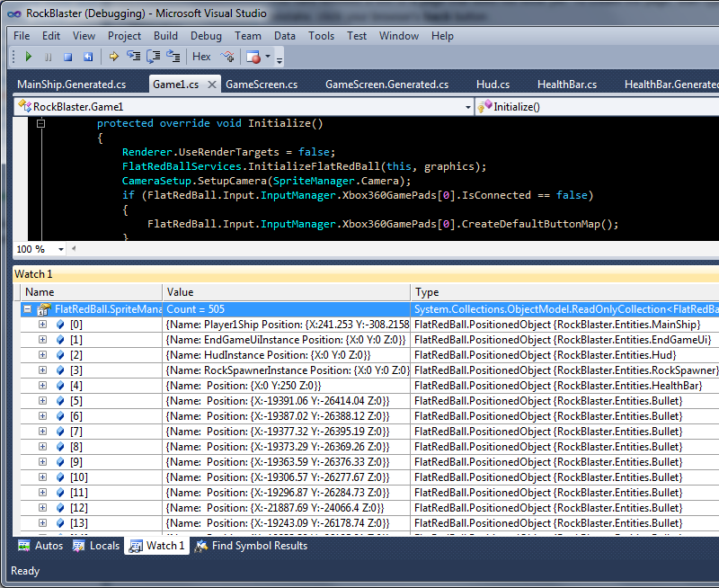Image resolution: width=719 pixels, height=588 pixels.
Task: Click the Step Out icon
Action: coord(173,57)
